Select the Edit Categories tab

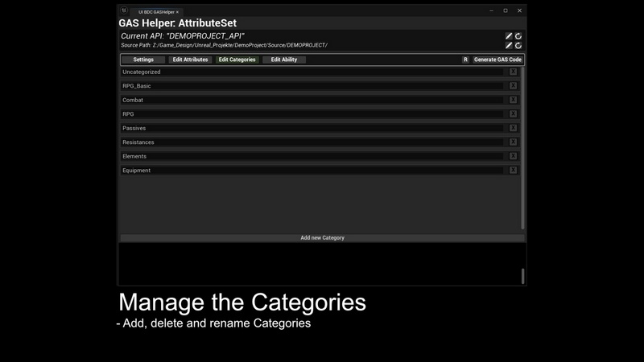coord(237,60)
